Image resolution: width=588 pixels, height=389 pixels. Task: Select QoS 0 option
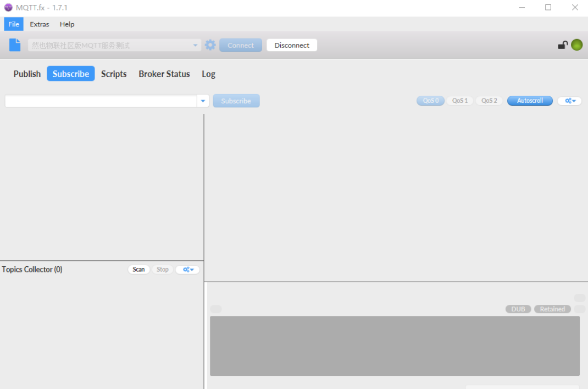(x=430, y=101)
